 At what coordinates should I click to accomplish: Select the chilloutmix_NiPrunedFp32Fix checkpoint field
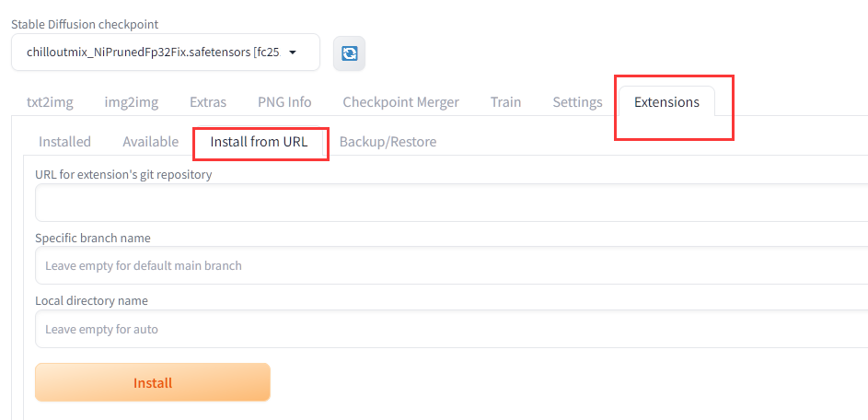click(x=166, y=52)
